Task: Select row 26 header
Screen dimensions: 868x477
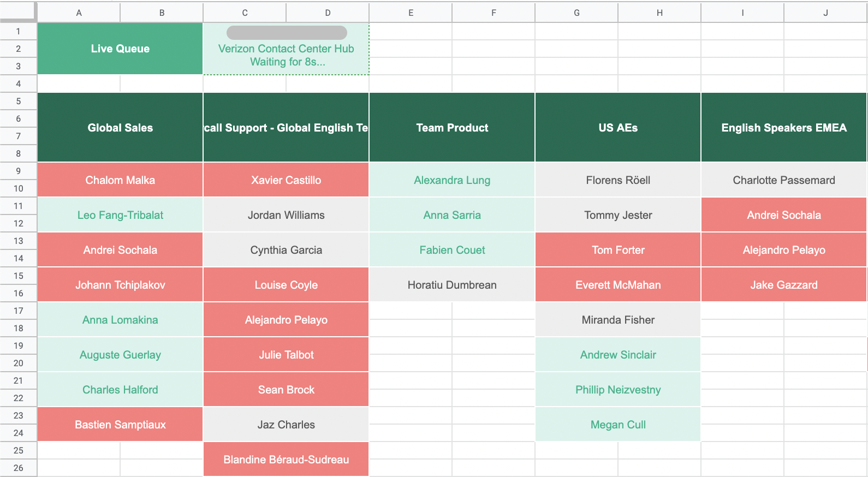Action: tap(18, 468)
